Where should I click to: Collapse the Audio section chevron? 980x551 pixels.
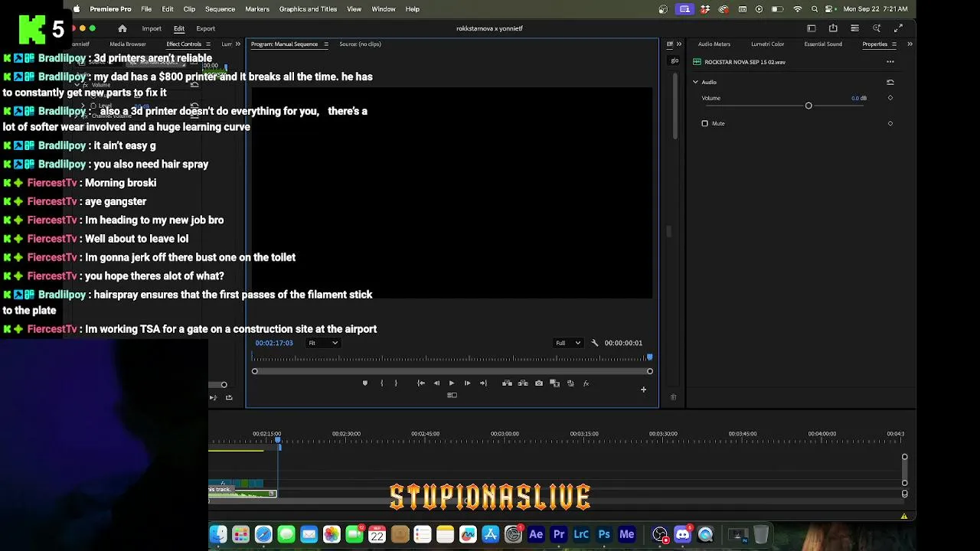[x=696, y=82]
